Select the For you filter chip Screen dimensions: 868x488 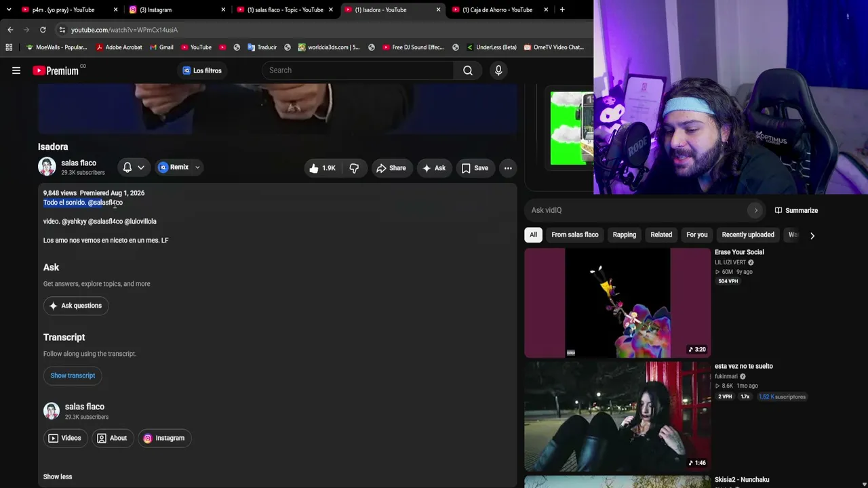(x=697, y=235)
